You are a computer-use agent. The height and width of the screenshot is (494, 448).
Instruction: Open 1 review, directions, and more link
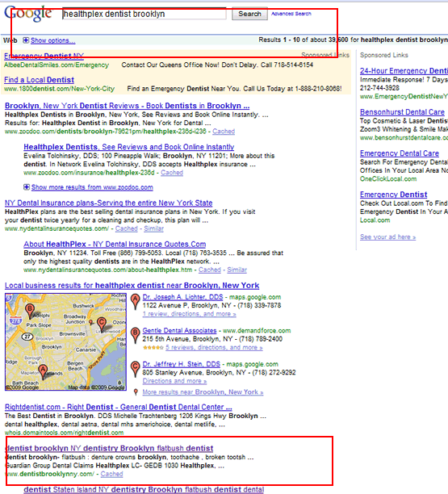[x=189, y=314]
